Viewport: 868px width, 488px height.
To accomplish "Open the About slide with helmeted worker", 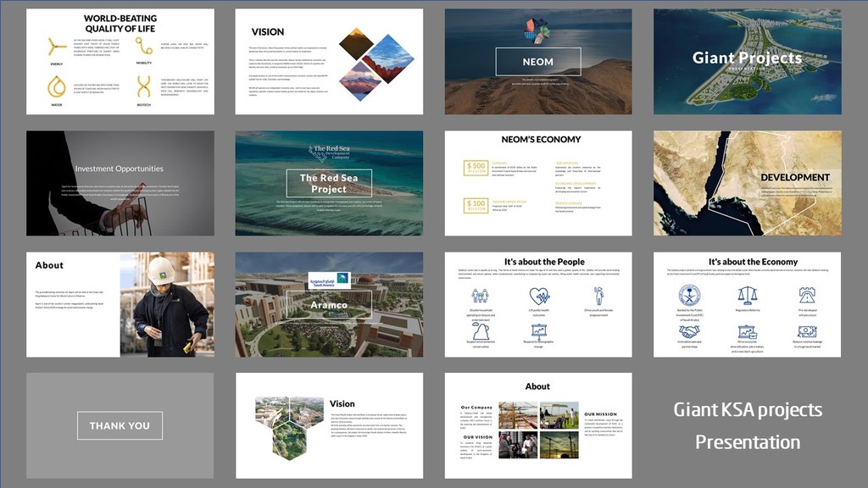I will pyautogui.click(x=120, y=305).
